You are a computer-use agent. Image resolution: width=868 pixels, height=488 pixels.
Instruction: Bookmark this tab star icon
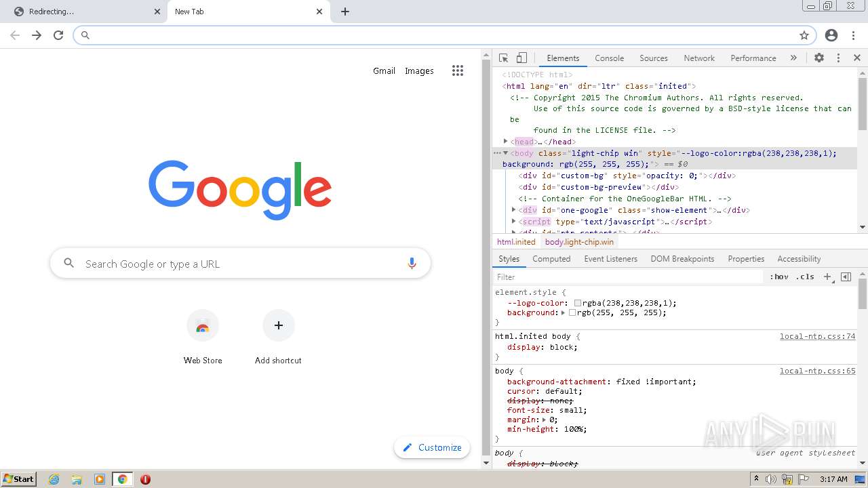tap(804, 35)
